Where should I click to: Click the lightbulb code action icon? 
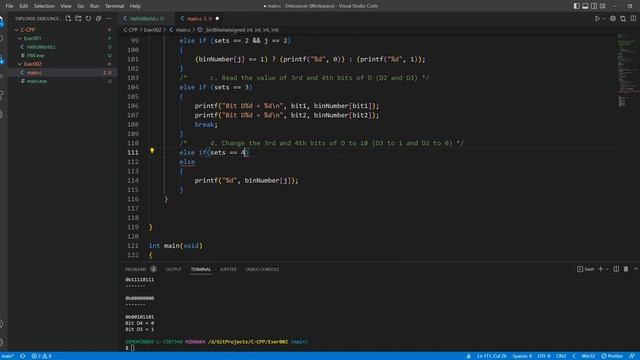152,151
